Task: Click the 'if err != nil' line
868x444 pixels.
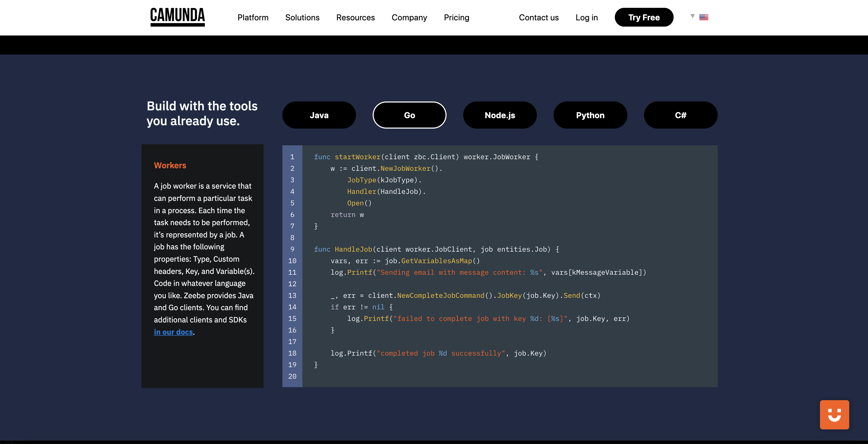Action: click(x=361, y=307)
